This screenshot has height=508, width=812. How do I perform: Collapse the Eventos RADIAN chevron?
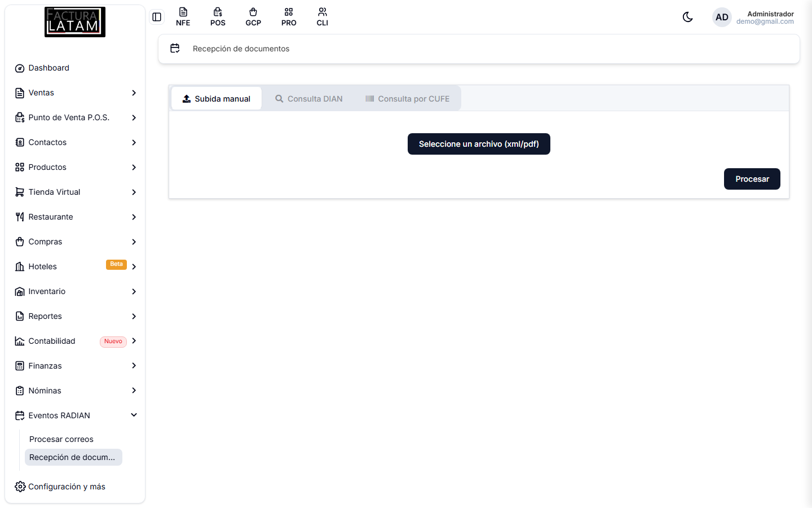[134, 415]
